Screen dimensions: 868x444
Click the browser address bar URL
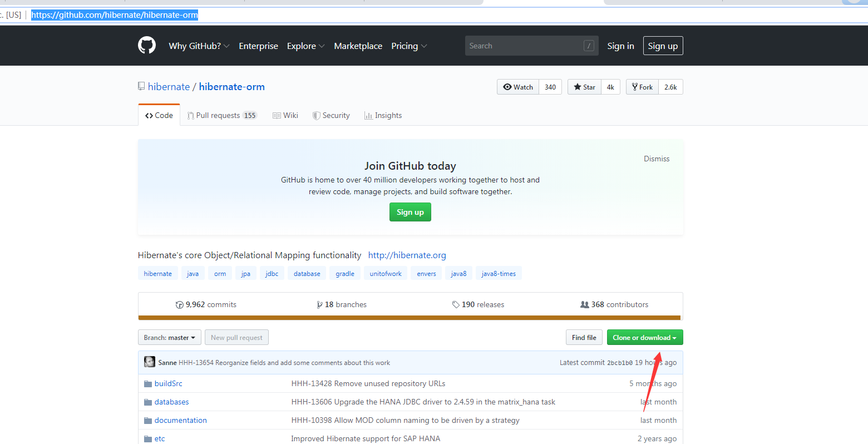coord(115,15)
